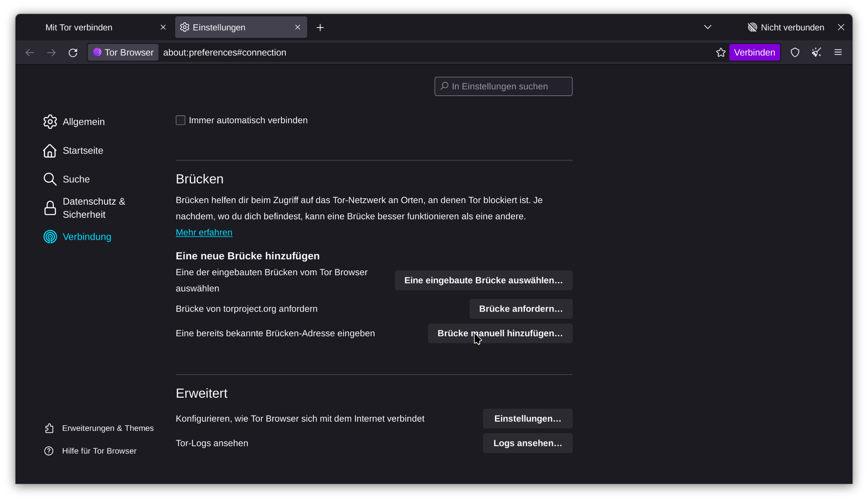This screenshot has height=501, width=868.
Task: Check the Immer automatisch verbinden option
Action: point(180,120)
